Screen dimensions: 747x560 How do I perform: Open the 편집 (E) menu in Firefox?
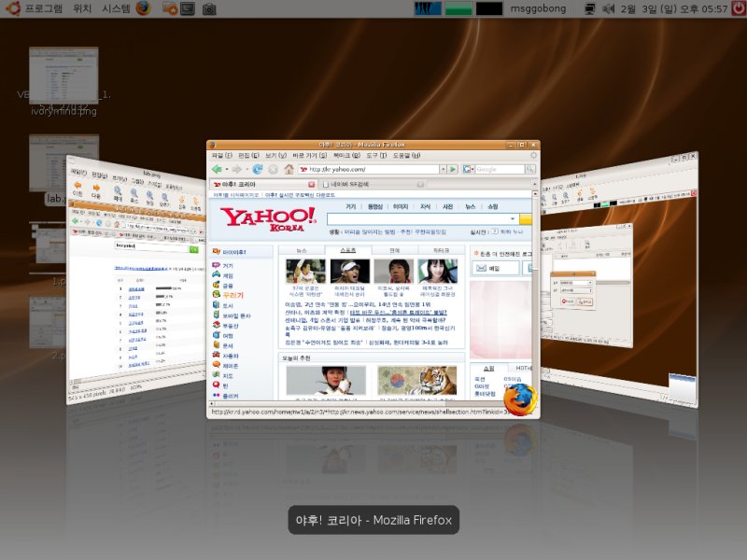pyautogui.click(x=248, y=155)
